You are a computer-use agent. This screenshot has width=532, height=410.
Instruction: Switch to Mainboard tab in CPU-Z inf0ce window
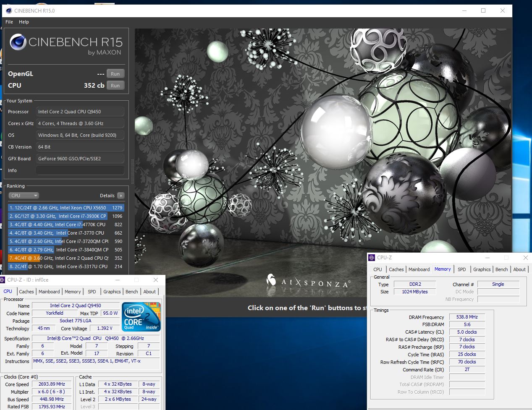click(x=49, y=292)
